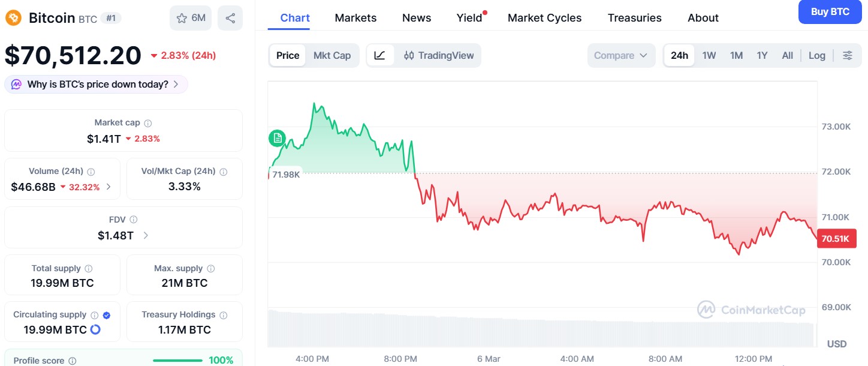Viewport: 868px width, 366px height.
Task: Switch the chart to Mkt Cap view
Action: 333,55
